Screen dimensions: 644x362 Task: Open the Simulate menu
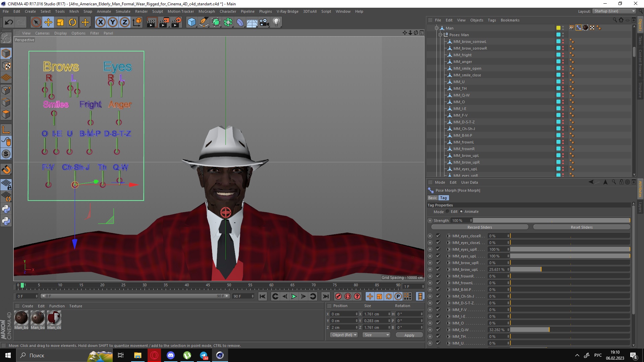tap(123, 11)
